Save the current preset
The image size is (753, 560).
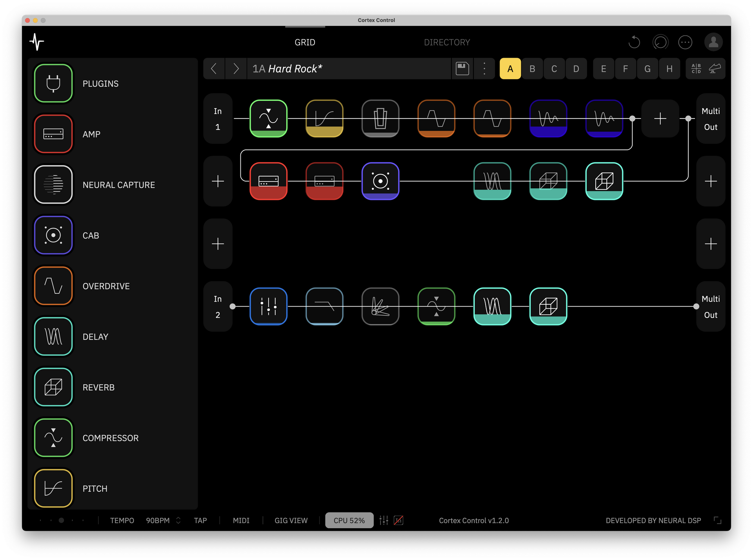point(462,69)
